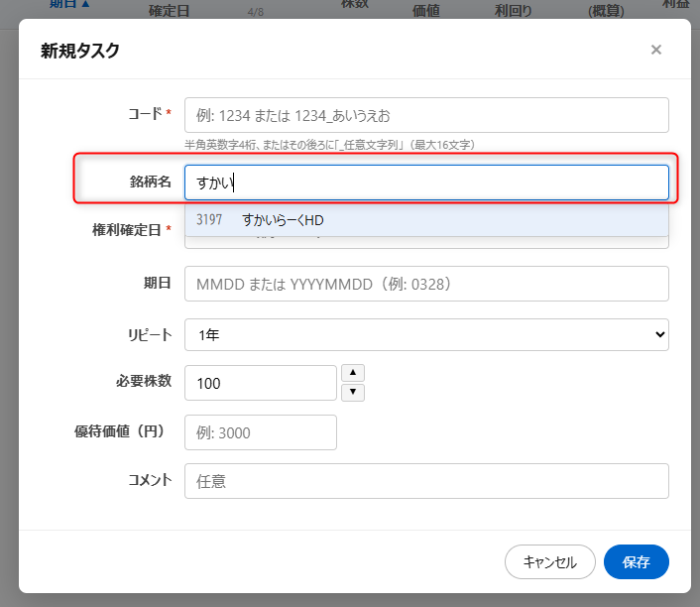This screenshot has height=607, width=700.
Task: Focus the コード input field
Action: pyautogui.click(x=426, y=115)
